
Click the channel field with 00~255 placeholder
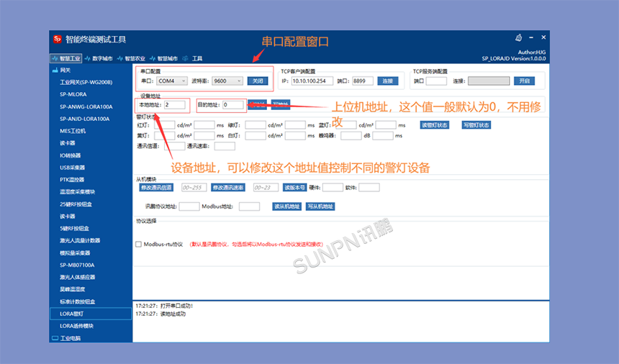[194, 187]
